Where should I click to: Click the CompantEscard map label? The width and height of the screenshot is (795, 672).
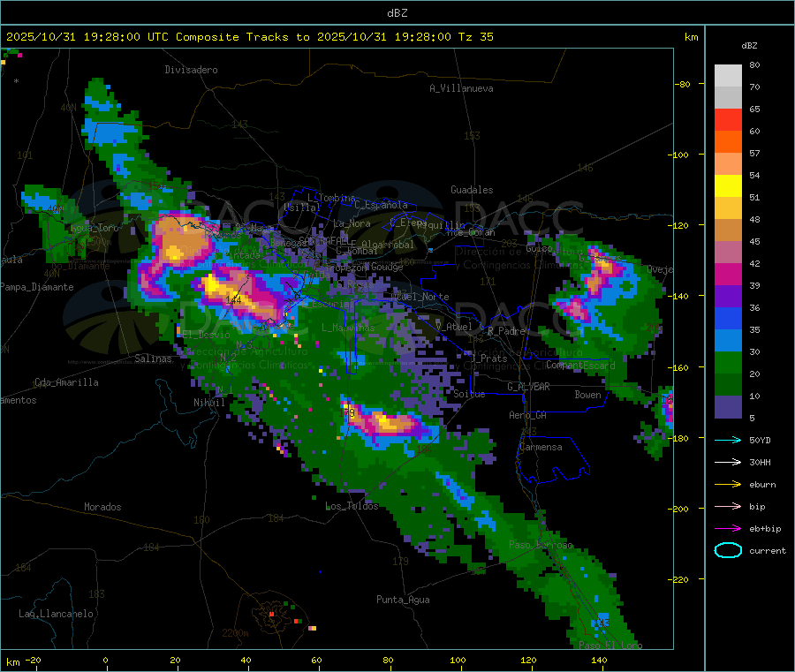[580, 365]
